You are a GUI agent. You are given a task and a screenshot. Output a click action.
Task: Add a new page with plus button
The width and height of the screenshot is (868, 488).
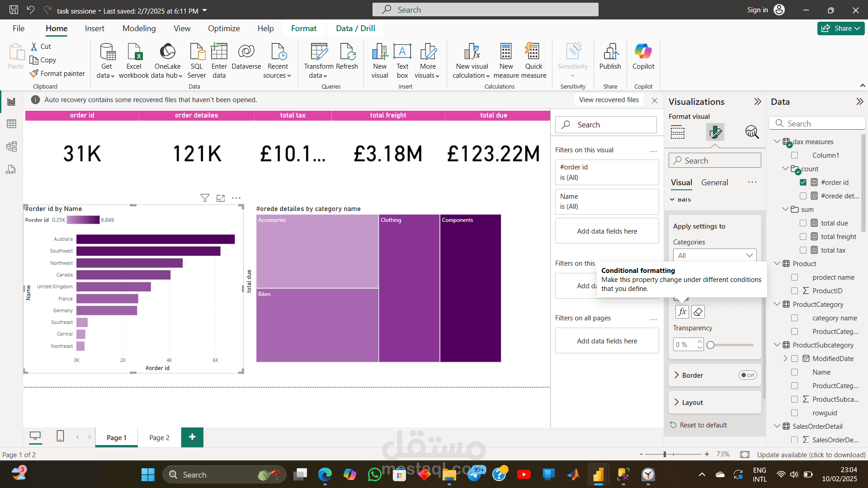(x=192, y=437)
